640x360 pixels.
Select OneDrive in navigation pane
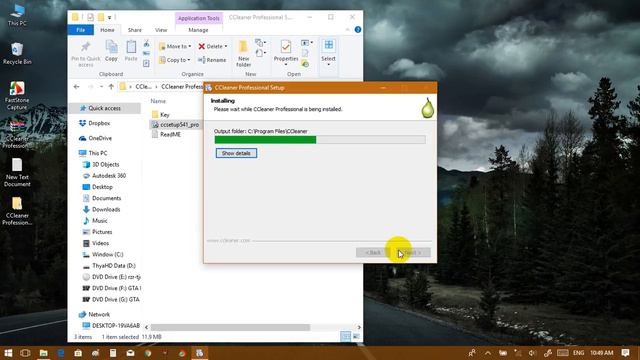(100, 138)
